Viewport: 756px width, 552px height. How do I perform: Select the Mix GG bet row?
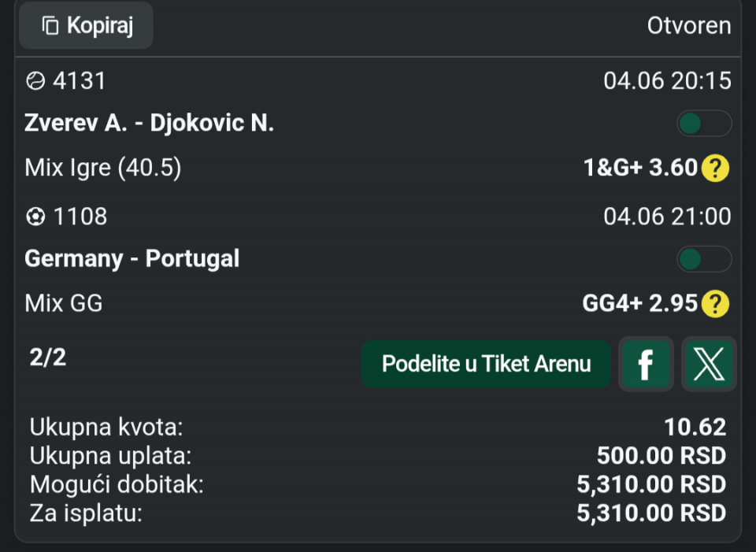tap(378, 304)
